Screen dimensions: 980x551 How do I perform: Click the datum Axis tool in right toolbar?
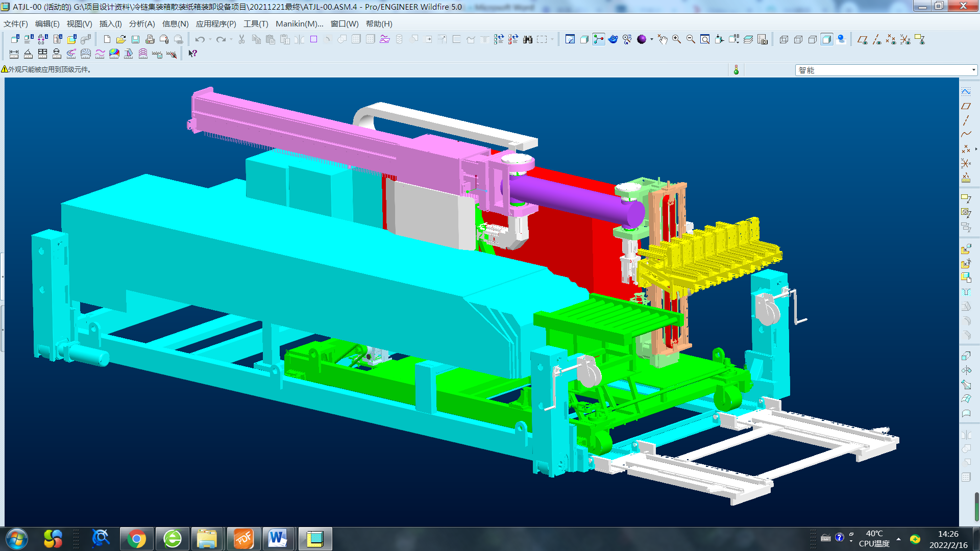[x=966, y=120]
